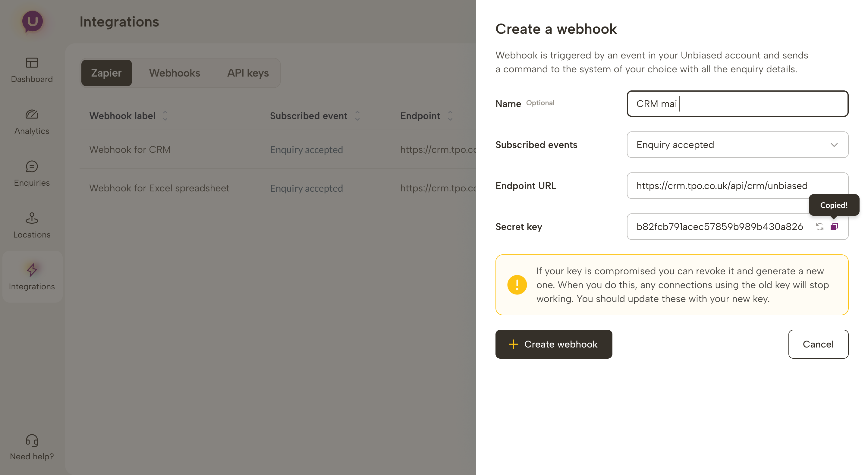Regenerate the secret key with refresh icon
Image resolution: width=868 pixels, height=475 pixels.
click(819, 227)
